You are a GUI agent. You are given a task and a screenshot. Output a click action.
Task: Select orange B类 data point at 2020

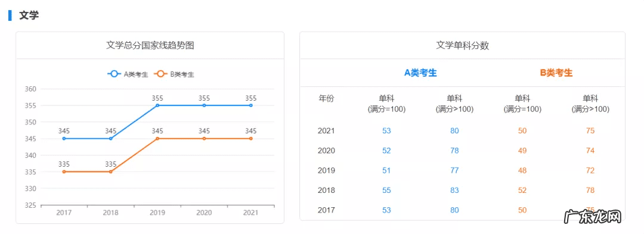[204, 139]
